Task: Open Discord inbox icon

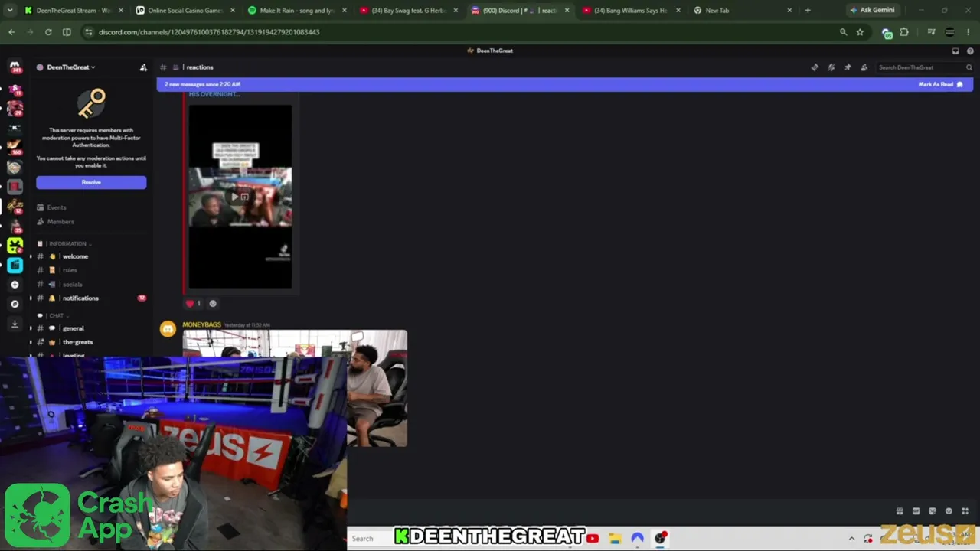Action: (955, 51)
